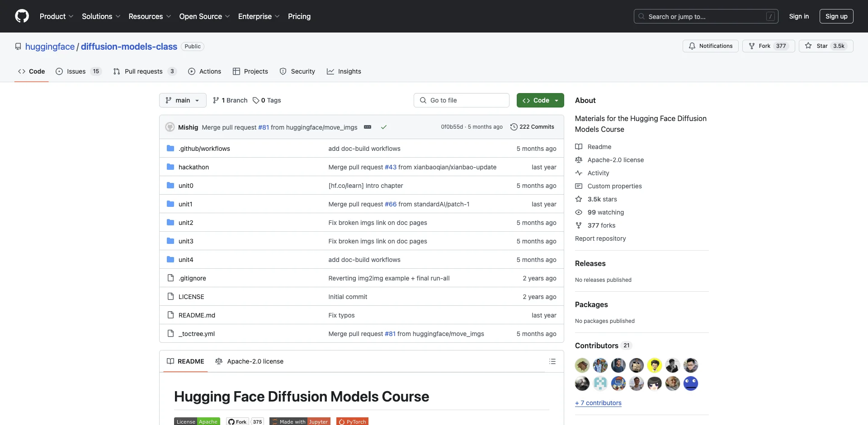Open the hackathon folder
Viewport: 868px width, 425px height.
click(x=193, y=167)
